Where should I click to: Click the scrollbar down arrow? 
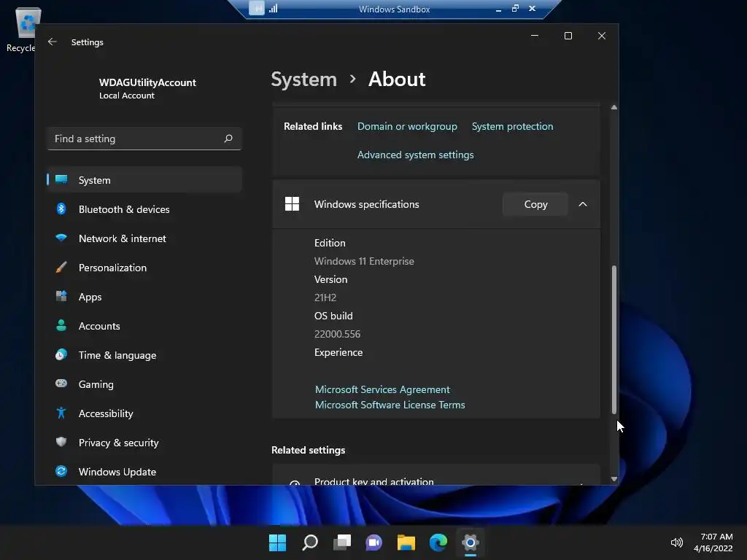click(x=614, y=479)
